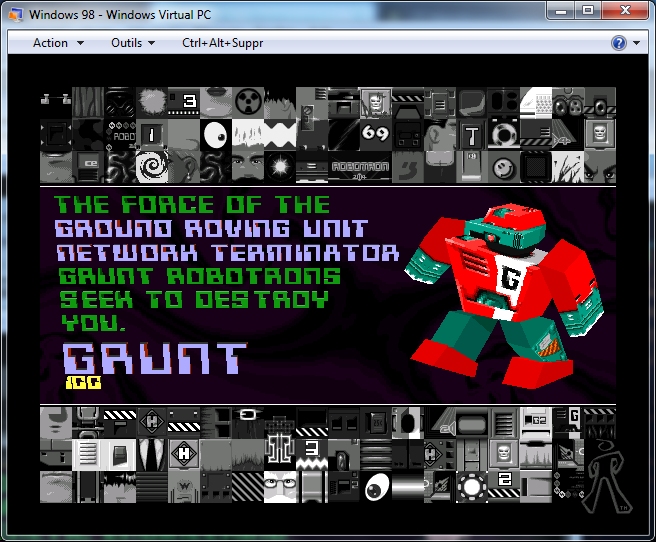Click the white eyeball tile in top mosaic
This screenshot has width=656, height=542.
point(216,135)
